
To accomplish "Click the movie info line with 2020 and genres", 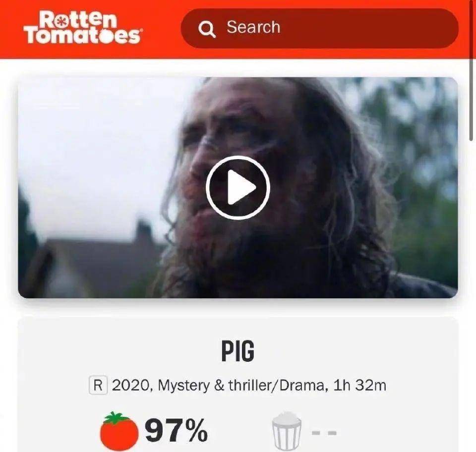I will click(x=238, y=385).
